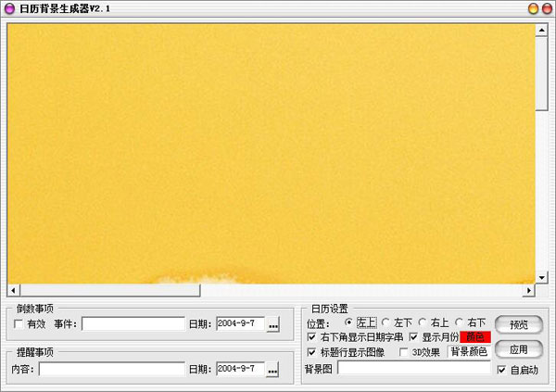This screenshot has width=556, height=392.
Task: Click the horizontal scrollbar left arrow
Action: pyautogui.click(x=13, y=290)
